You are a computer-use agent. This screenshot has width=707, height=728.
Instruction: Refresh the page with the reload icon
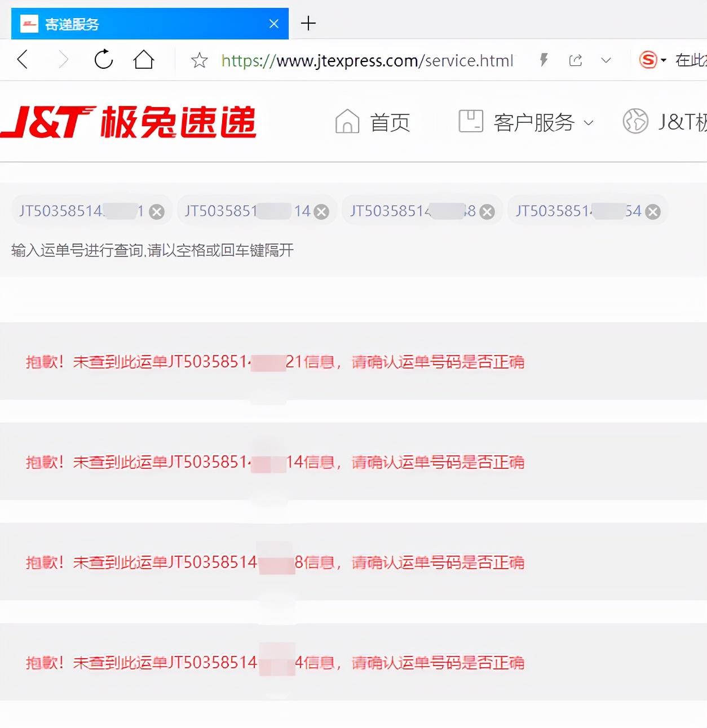point(103,59)
